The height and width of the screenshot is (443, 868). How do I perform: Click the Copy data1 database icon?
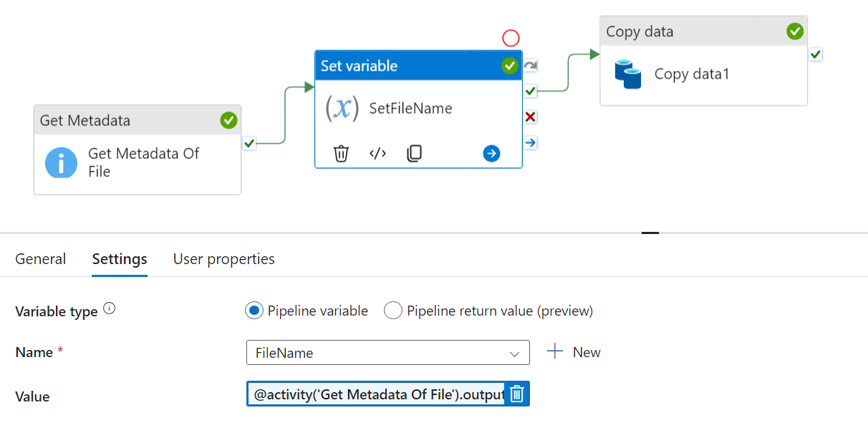point(628,74)
